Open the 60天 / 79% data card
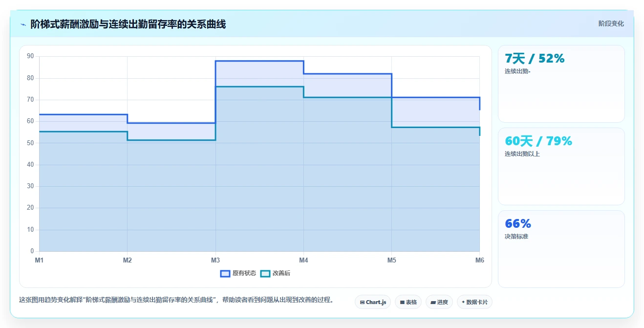Image resolution: width=644 pixels, height=328 pixels. (561, 166)
